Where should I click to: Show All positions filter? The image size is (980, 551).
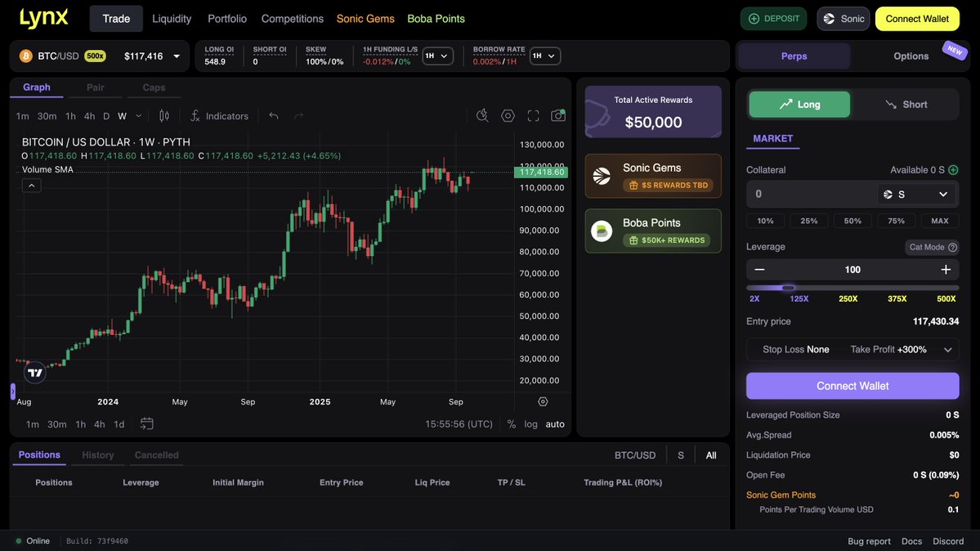pos(711,455)
